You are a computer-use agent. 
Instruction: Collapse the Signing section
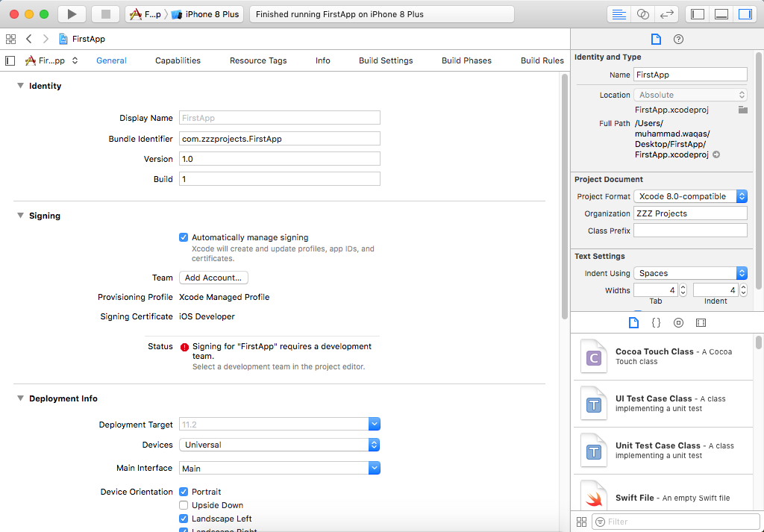20,216
